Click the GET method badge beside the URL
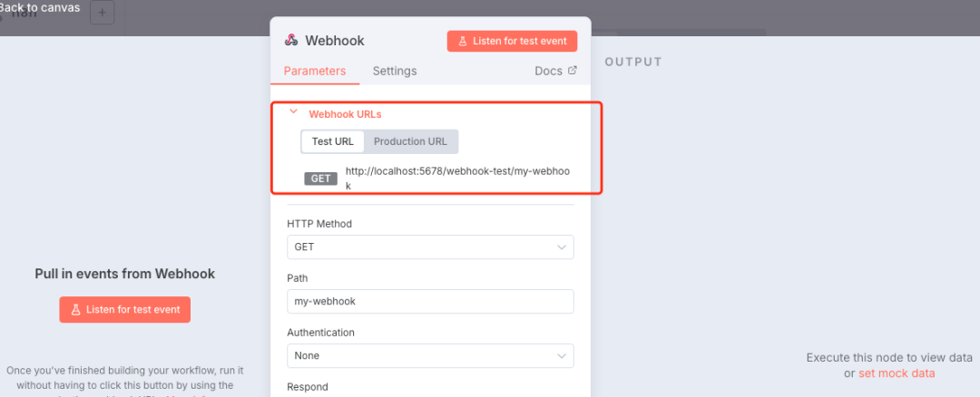This screenshot has height=397, width=980. [321, 179]
